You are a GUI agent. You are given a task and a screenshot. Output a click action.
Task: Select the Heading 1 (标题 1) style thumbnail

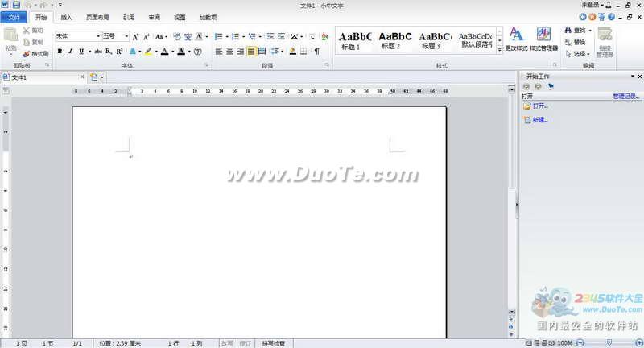(x=354, y=40)
